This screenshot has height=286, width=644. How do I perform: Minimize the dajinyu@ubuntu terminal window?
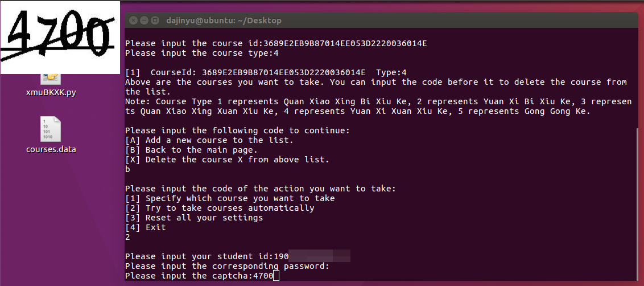144,21
